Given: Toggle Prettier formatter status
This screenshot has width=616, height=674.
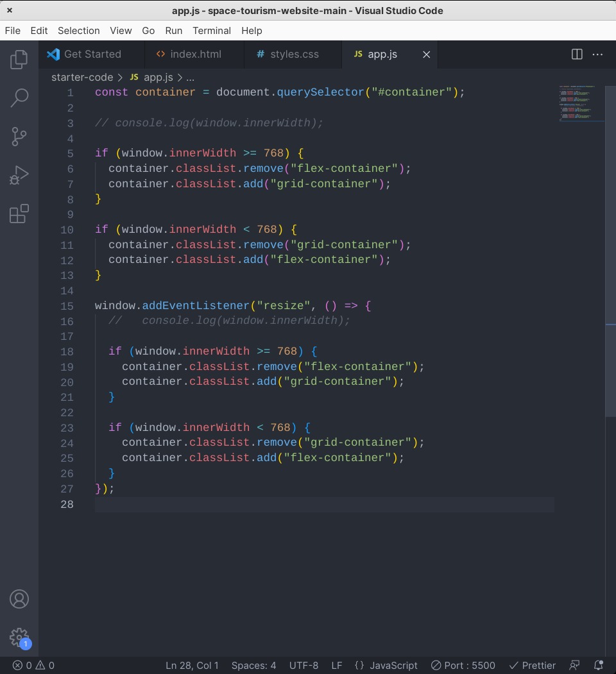Looking at the screenshot, I should coord(532,665).
